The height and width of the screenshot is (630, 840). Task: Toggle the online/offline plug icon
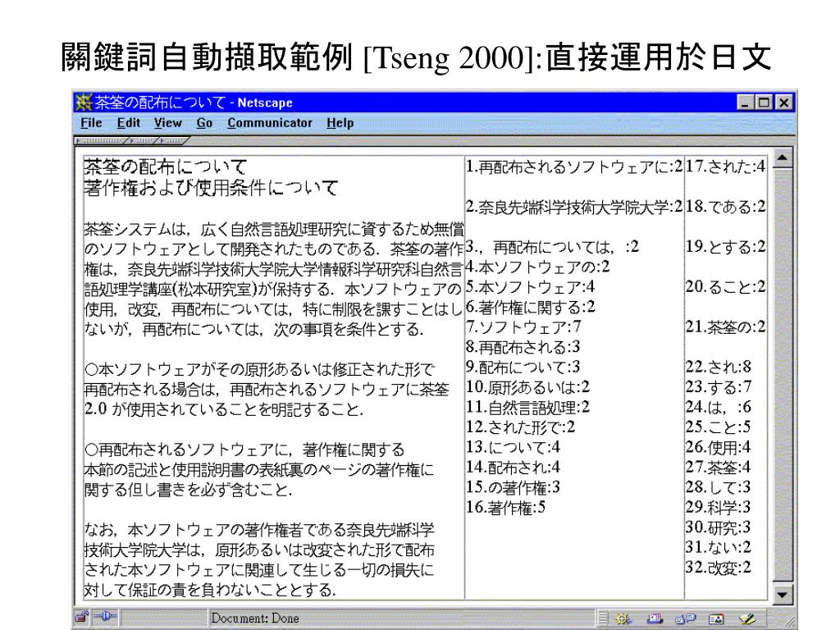click(105, 617)
